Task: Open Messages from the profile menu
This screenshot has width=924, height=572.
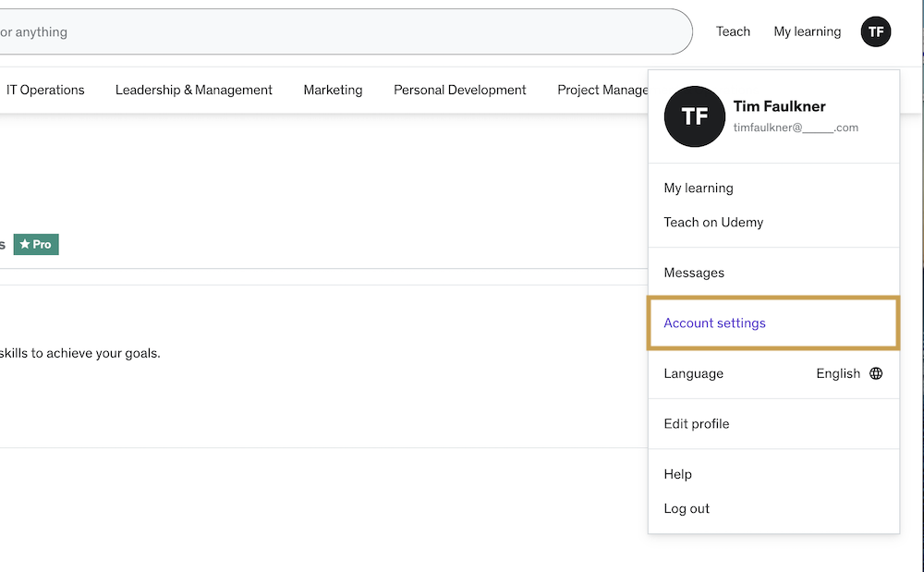Action: tap(694, 273)
